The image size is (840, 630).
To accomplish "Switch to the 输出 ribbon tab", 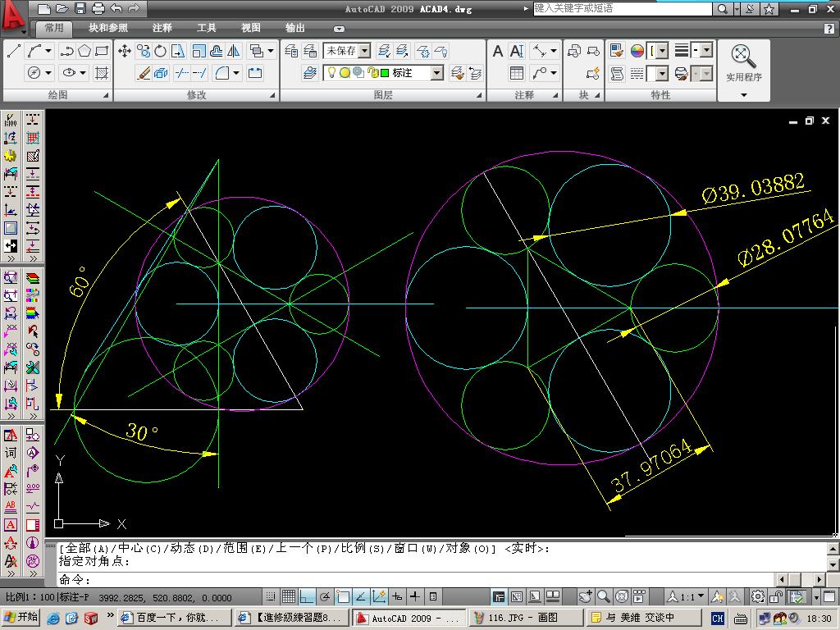I will 295,28.
